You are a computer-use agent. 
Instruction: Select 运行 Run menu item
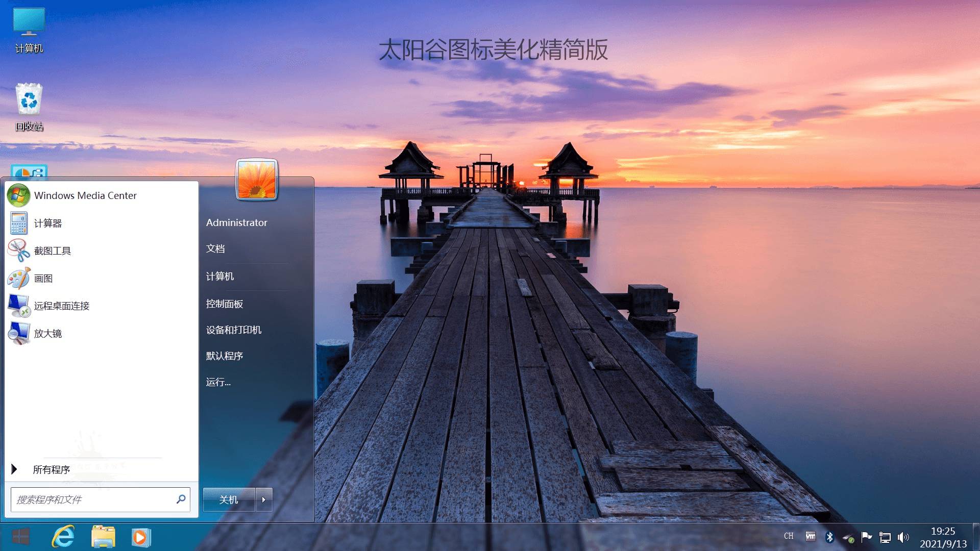coord(219,382)
